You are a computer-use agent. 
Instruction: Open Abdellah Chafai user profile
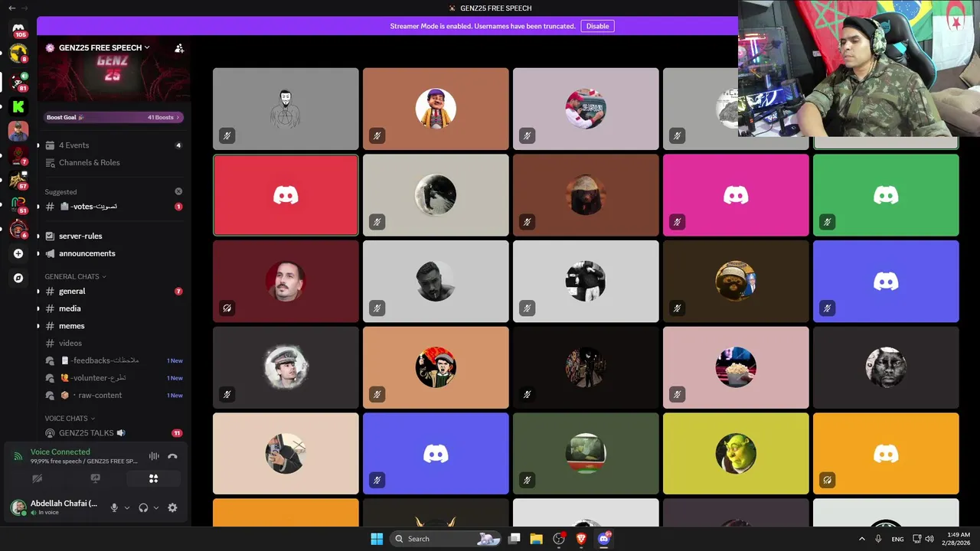55,507
